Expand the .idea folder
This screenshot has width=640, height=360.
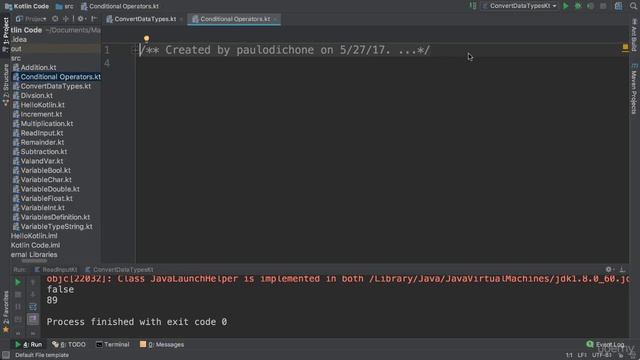pos(19,40)
